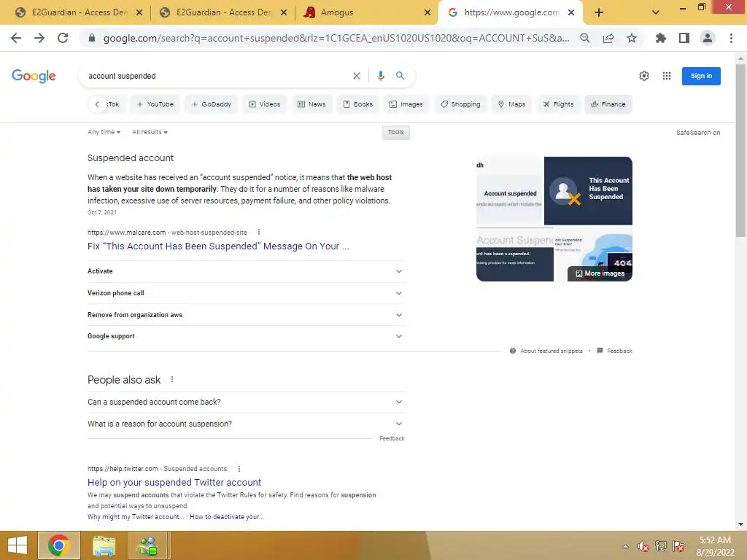
Task: Click in the Google search input field
Action: (217, 76)
